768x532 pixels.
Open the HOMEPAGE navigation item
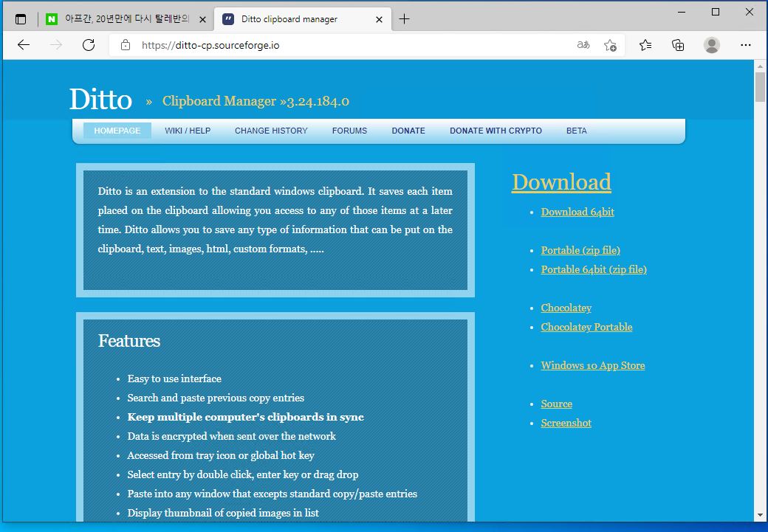[117, 131]
